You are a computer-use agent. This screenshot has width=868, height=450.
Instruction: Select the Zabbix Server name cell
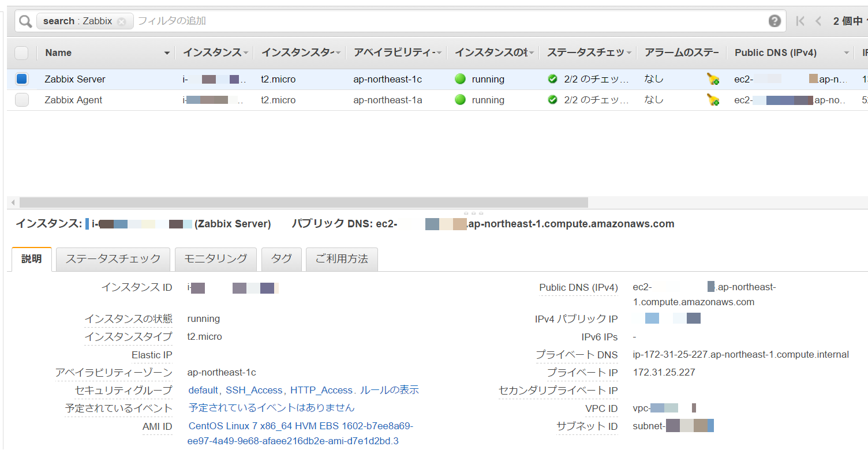pyautogui.click(x=75, y=80)
